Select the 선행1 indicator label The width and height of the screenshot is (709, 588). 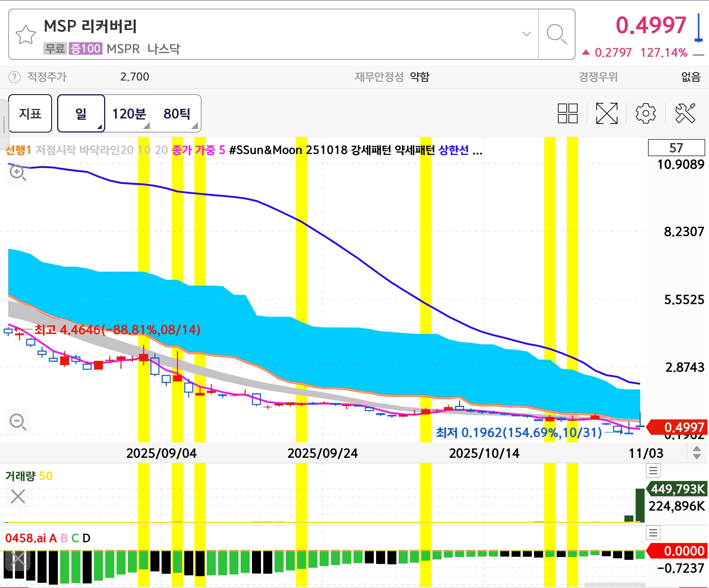[x=18, y=150]
